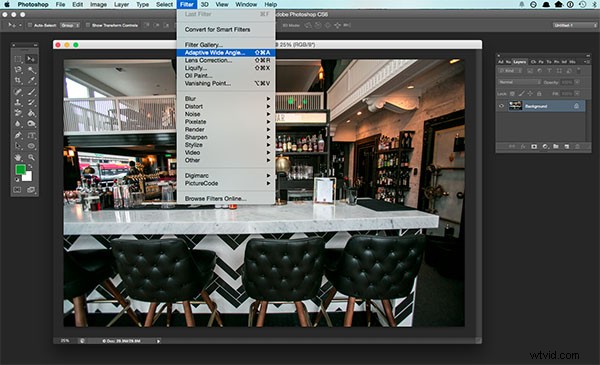Screen dimensions: 600x365
Task: Expand the Blur filter submenu
Action: pyautogui.click(x=226, y=99)
